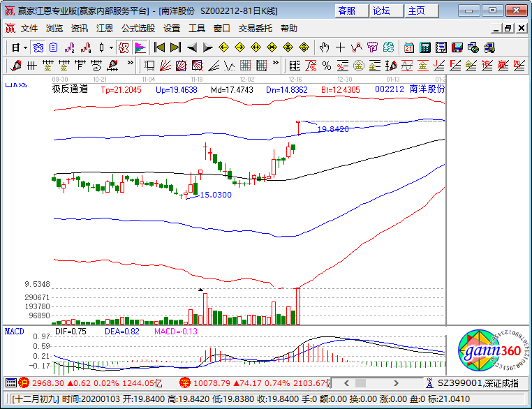Click the sine wave cycle icon
The height and width of the screenshot is (409, 532).
pos(407,66)
